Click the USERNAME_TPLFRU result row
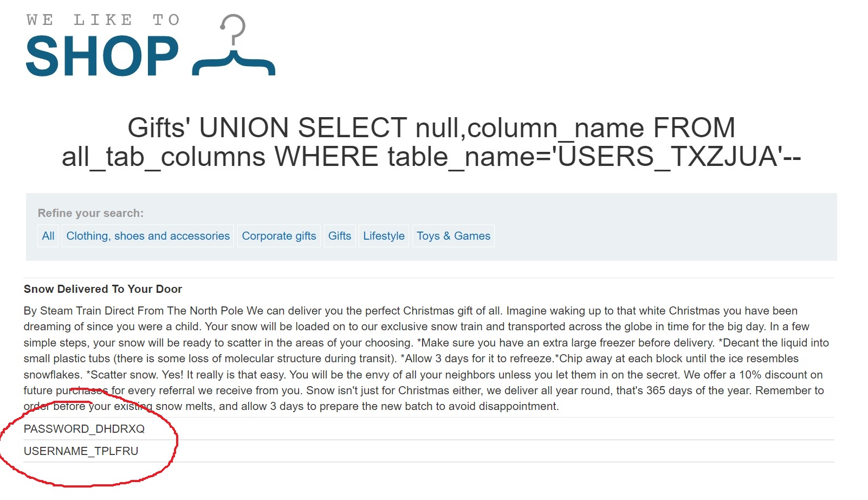Screen dimensions: 868x500 coord(81,451)
